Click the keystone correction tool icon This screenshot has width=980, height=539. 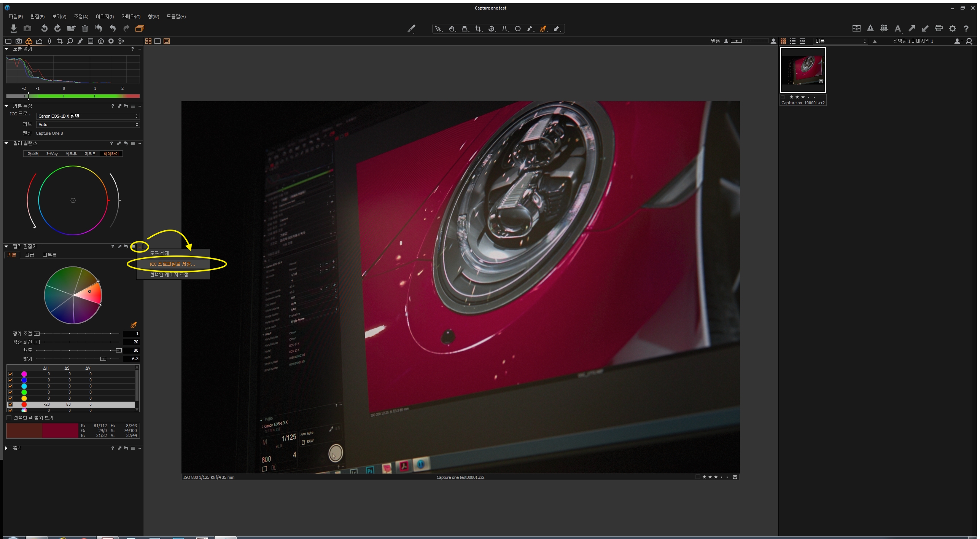pos(504,29)
